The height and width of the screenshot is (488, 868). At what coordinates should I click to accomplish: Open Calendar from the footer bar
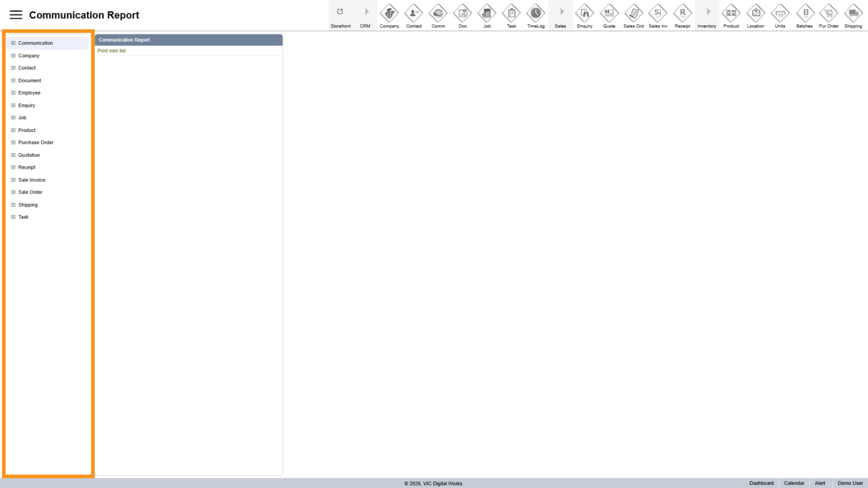[794, 483]
